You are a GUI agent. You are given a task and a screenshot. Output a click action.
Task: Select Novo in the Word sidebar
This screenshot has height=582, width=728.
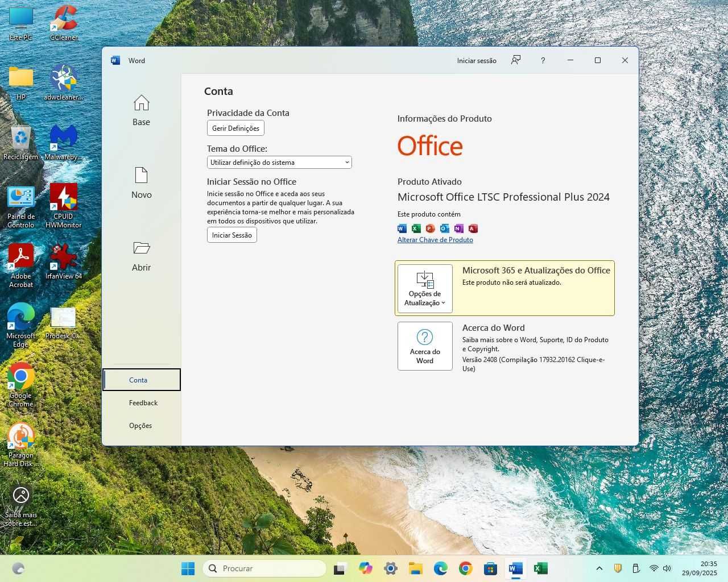tap(141, 183)
